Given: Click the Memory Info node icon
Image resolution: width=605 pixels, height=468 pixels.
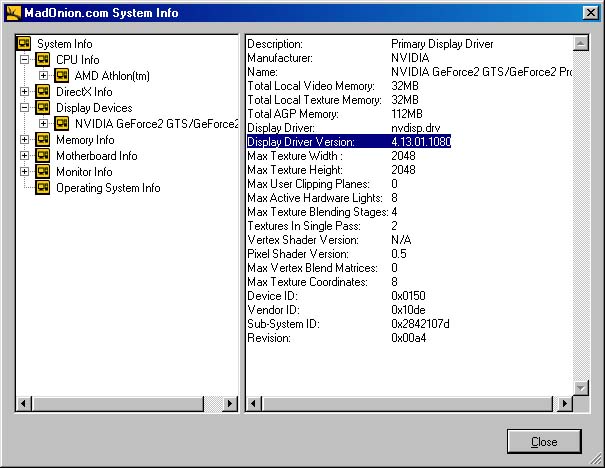Looking at the screenshot, I should click(x=43, y=140).
